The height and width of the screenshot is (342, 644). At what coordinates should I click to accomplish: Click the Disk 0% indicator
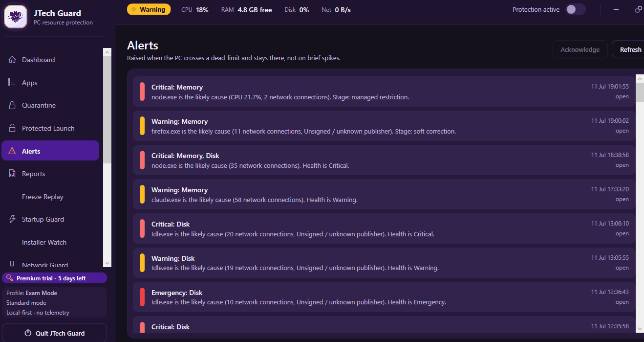297,10
